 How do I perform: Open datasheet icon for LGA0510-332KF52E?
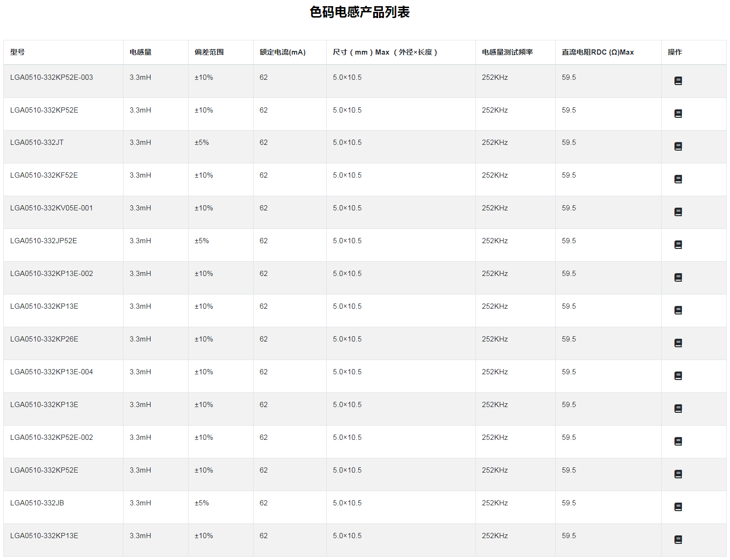point(678,179)
